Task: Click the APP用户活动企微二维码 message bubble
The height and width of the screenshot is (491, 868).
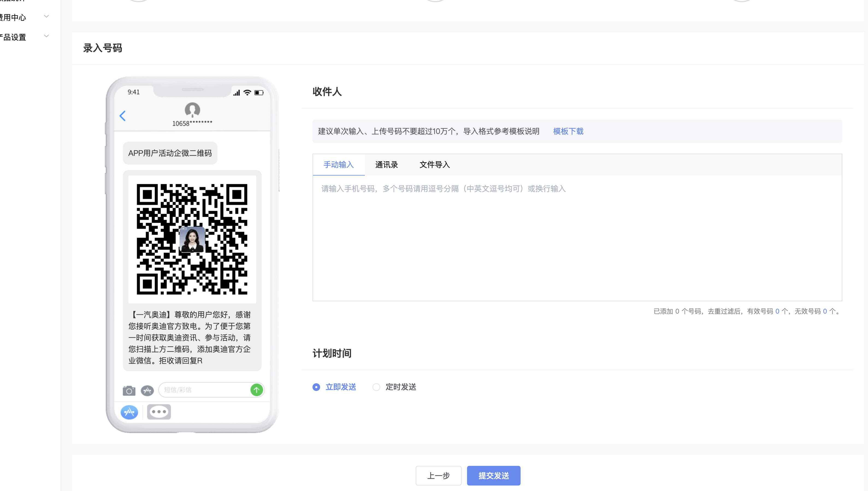Action: tap(170, 153)
